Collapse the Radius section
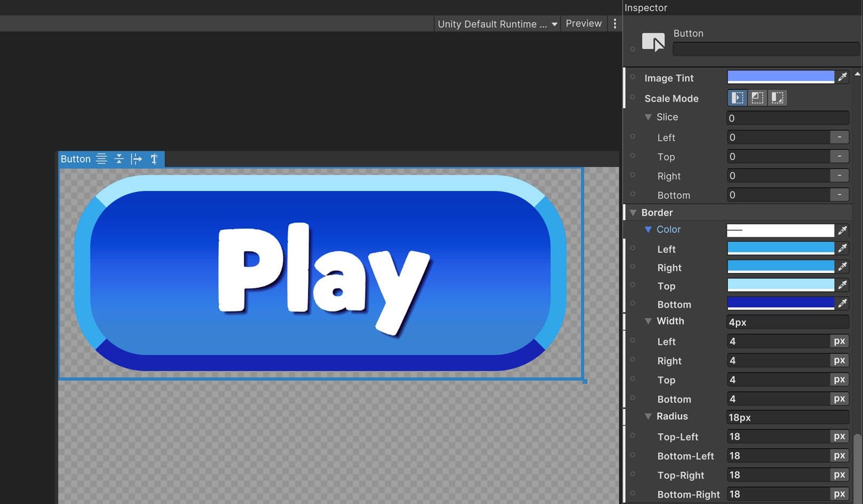The image size is (863, 504). [649, 417]
